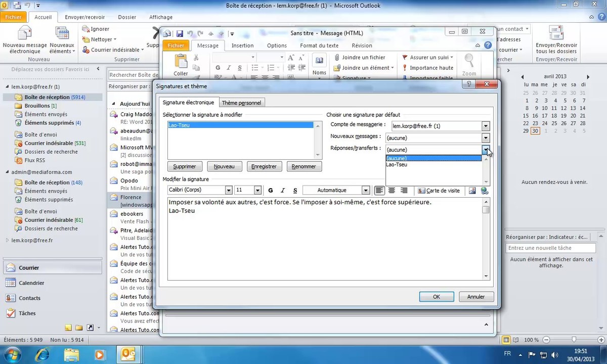The width and height of the screenshot is (607, 364).
Task: Insert picture into signature
Action: (x=472, y=191)
